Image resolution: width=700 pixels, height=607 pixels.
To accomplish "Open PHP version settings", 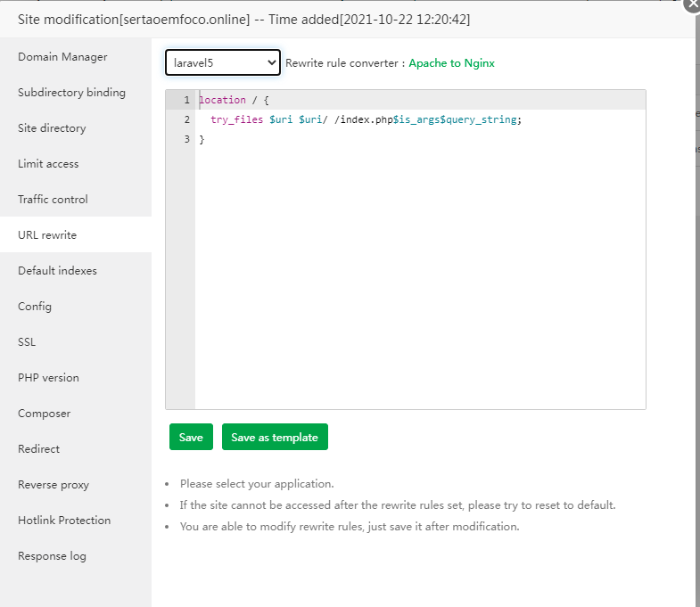I will pyautogui.click(x=48, y=378).
